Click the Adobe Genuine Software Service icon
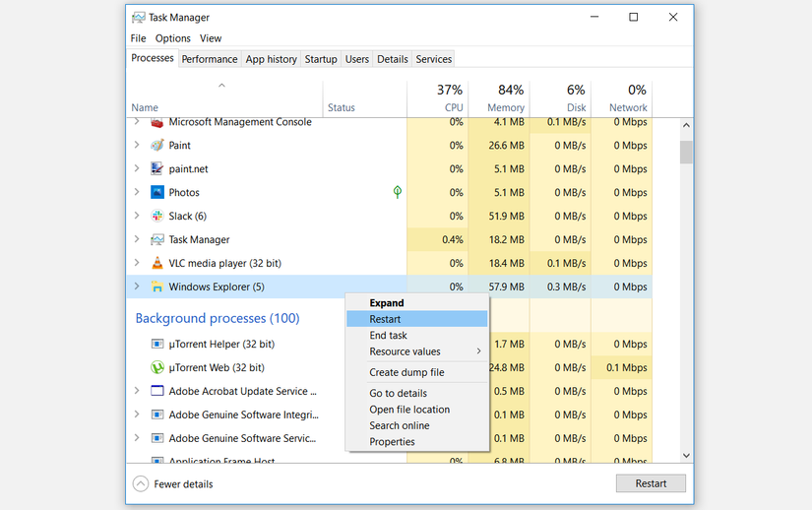The width and height of the screenshot is (812, 510). point(156,438)
